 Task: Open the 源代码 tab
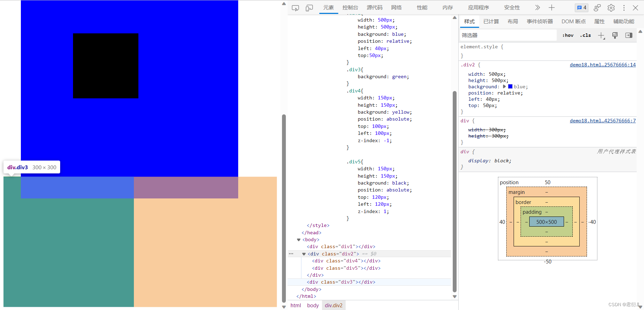coord(375,8)
